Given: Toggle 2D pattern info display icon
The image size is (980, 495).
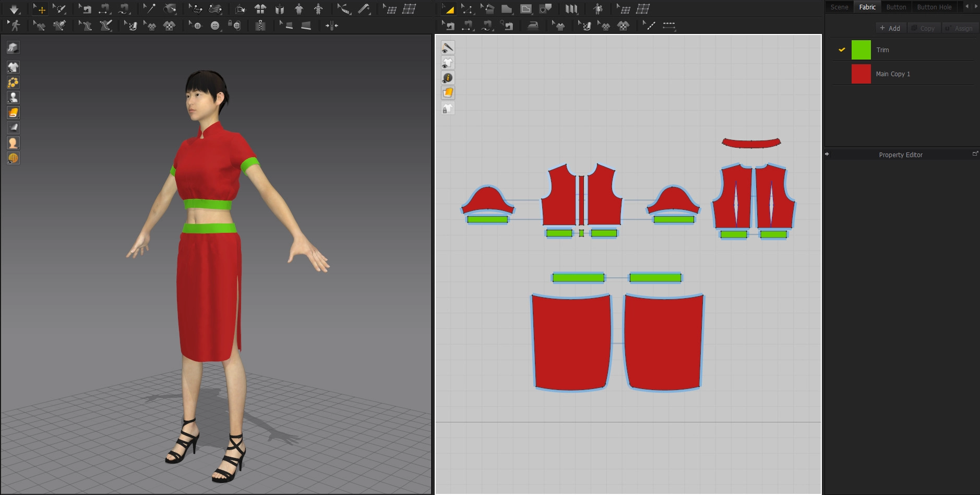Looking at the screenshot, I should point(448,78).
